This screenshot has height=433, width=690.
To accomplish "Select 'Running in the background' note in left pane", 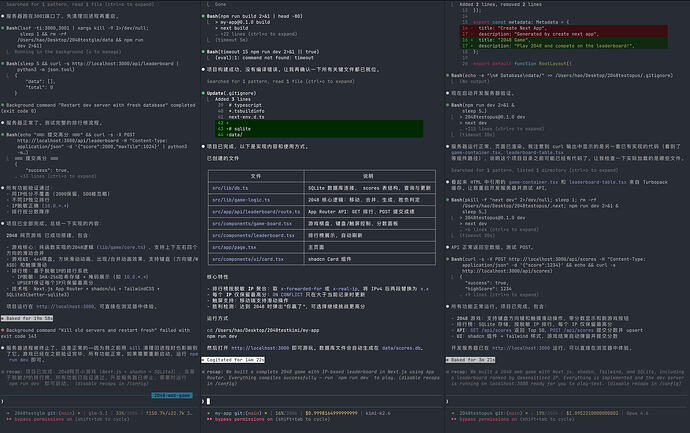I will click(x=68, y=52).
